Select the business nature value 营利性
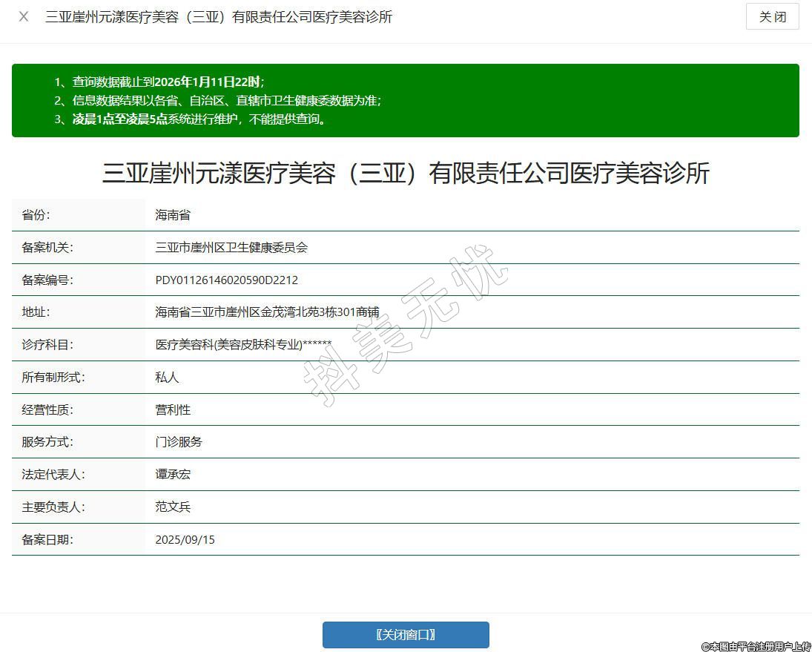Viewport: 812px width, 652px height. point(173,409)
